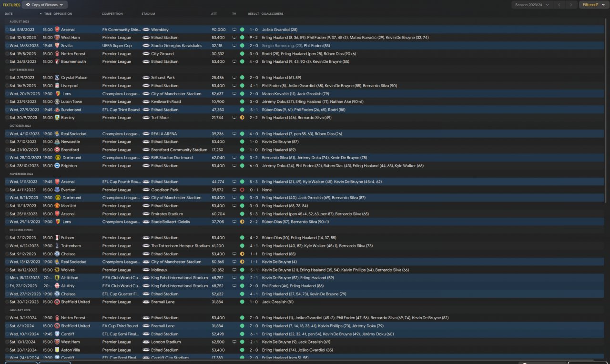Click the stadium icon beside Goodison Park
Screen dimensions: 610x364
(x=146, y=190)
